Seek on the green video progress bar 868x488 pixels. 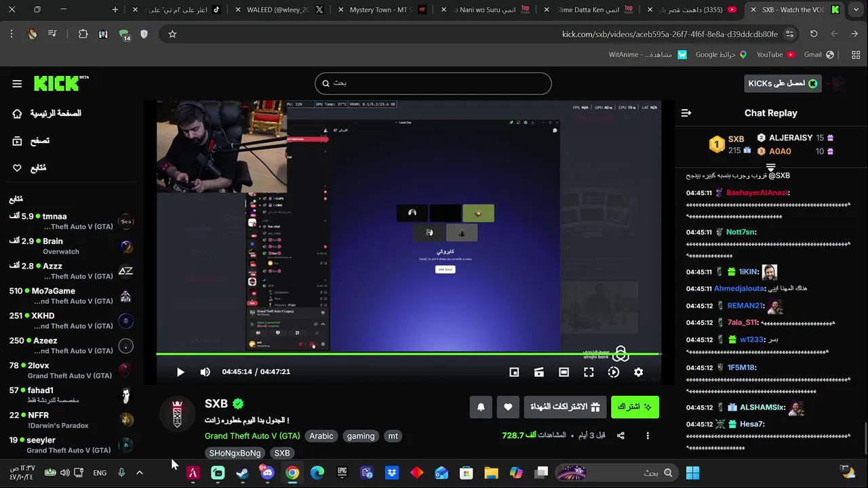click(x=409, y=354)
